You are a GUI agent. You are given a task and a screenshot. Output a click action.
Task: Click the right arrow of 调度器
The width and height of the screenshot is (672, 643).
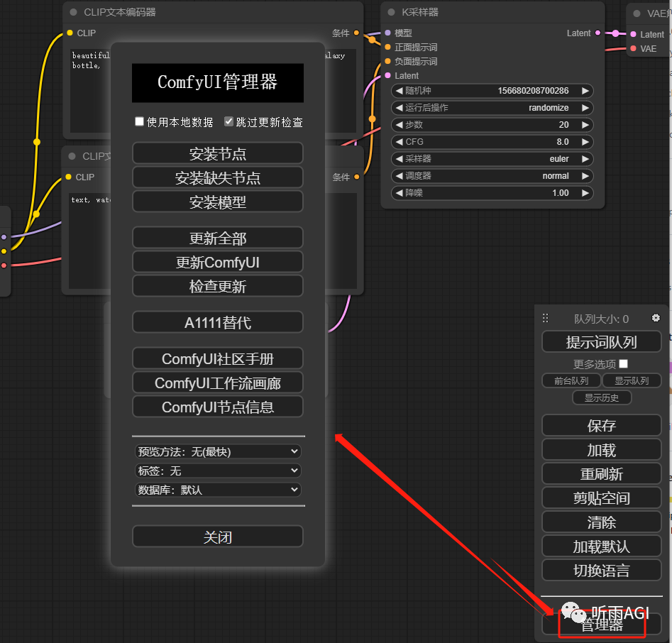585,176
